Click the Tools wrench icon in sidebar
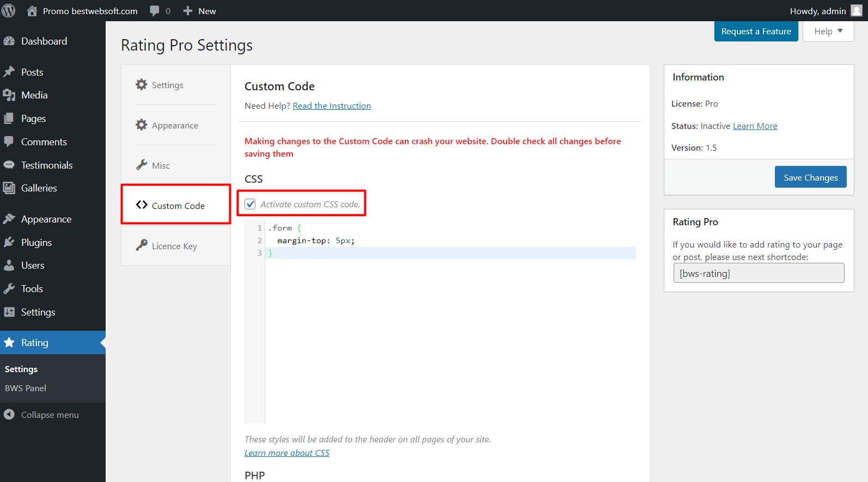 coord(9,289)
